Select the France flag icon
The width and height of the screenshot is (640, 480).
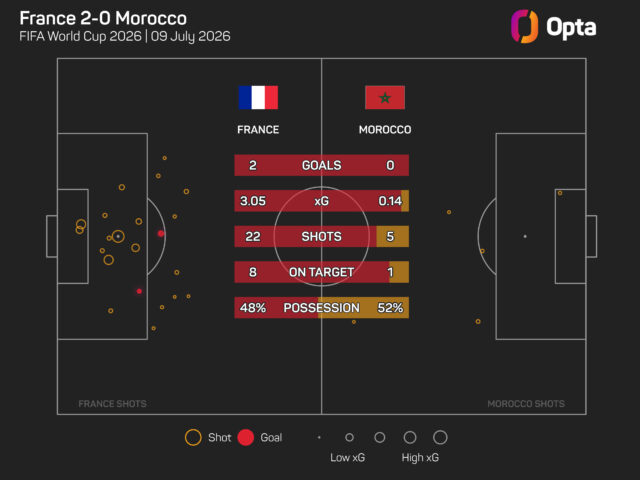click(x=258, y=98)
